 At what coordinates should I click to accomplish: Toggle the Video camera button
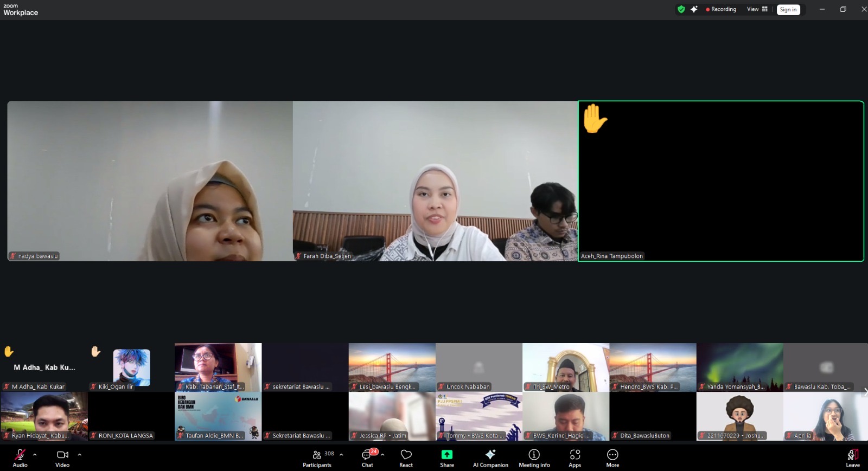[62, 457]
